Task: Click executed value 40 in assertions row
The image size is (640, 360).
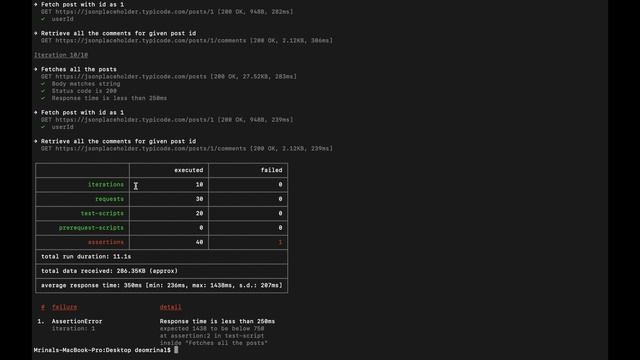Action: pos(199,242)
